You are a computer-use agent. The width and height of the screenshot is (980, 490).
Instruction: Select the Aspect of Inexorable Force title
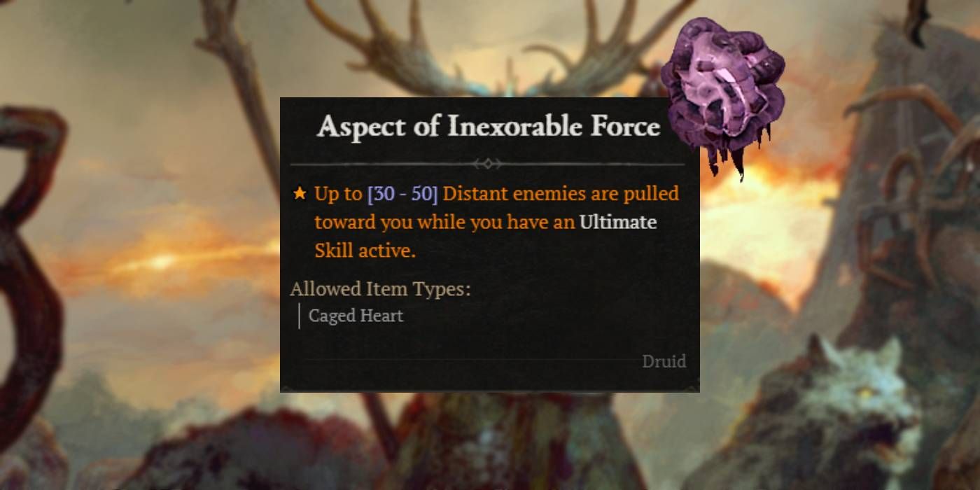tap(488, 127)
